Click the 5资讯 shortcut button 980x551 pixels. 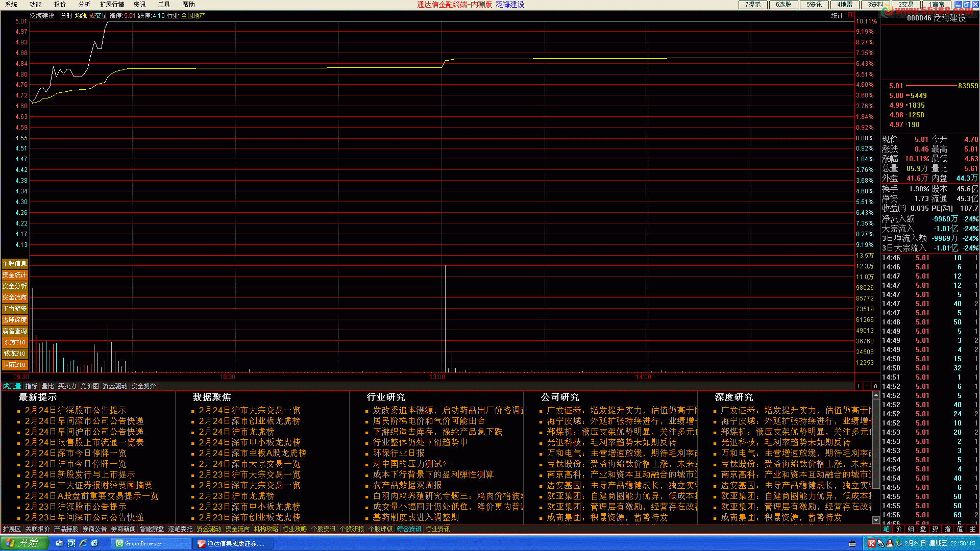814,5
